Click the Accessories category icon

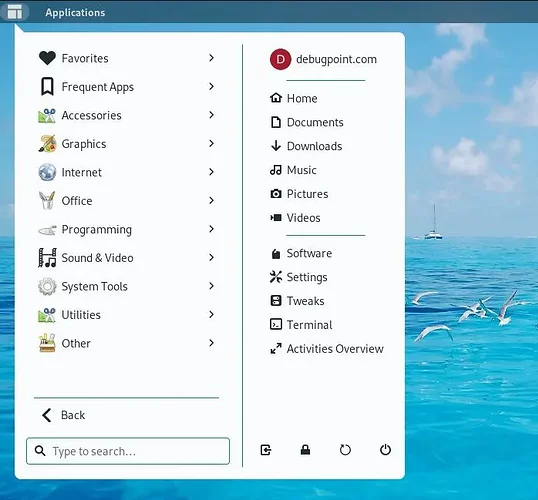pyautogui.click(x=47, y=115)
